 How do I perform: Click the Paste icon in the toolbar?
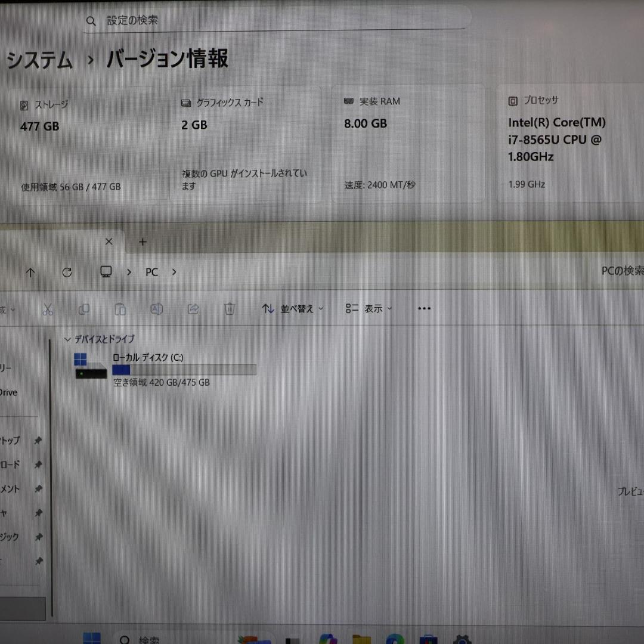click(120, 309)
